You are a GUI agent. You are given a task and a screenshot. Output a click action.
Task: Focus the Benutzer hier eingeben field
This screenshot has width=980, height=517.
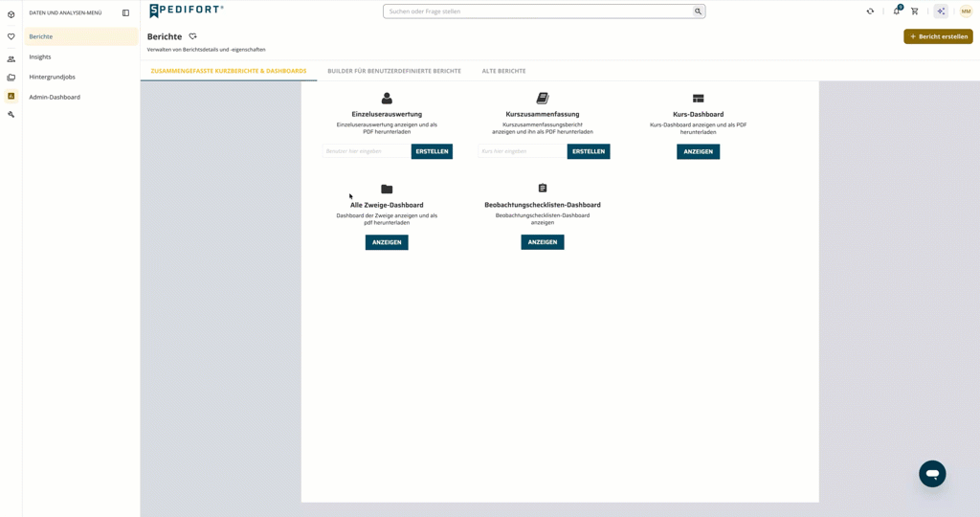367,151
